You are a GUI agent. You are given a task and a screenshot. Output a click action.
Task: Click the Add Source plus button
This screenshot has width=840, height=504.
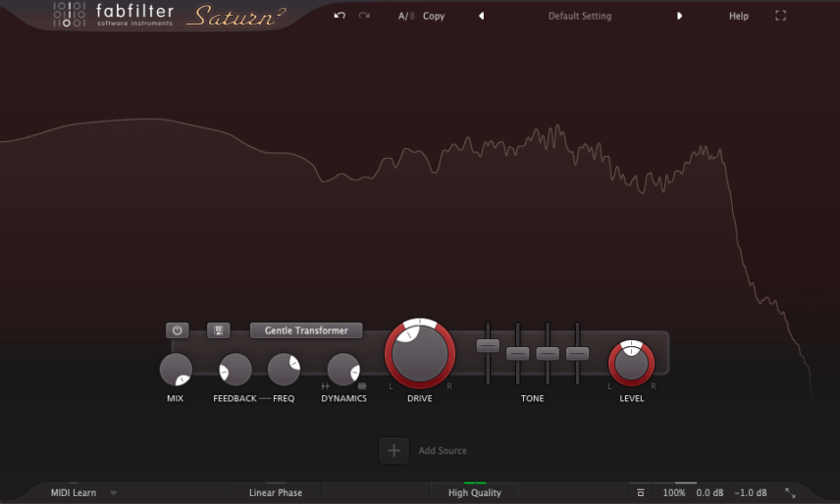click(394, 450)
